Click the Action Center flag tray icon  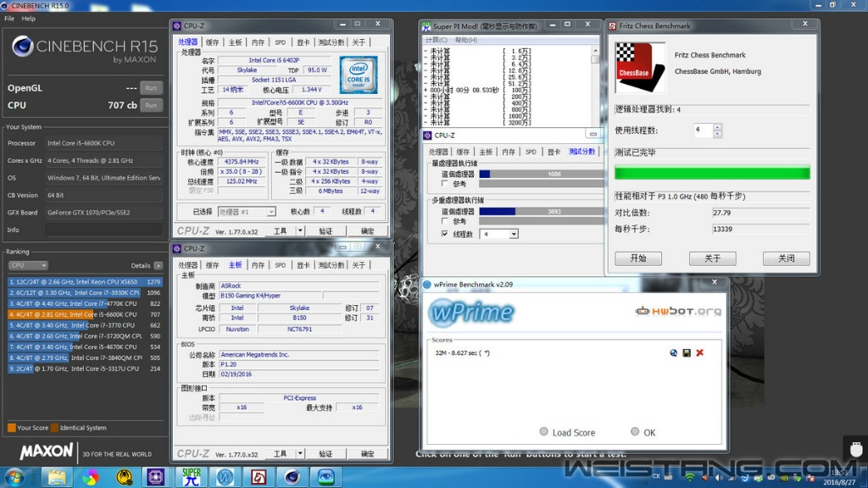click(x=811, y=478)
